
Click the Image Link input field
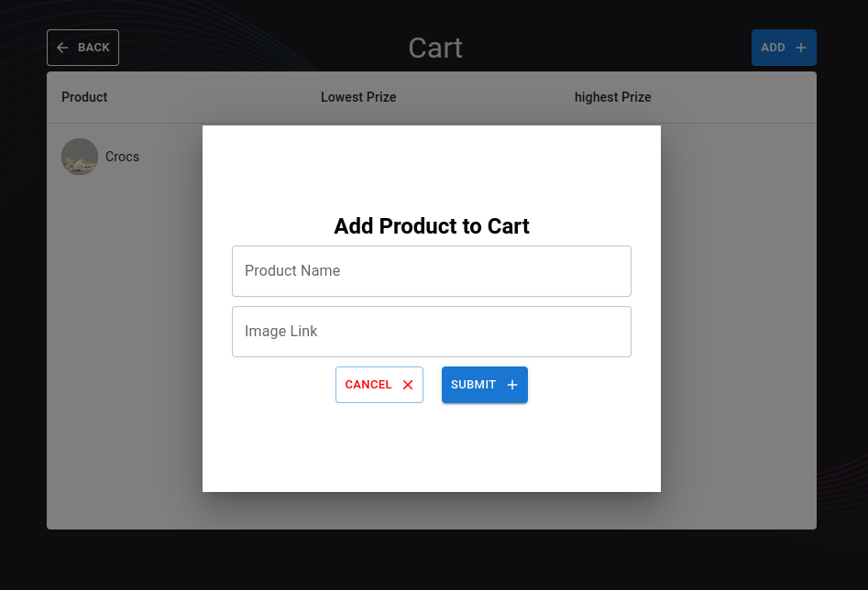(431, 332)
